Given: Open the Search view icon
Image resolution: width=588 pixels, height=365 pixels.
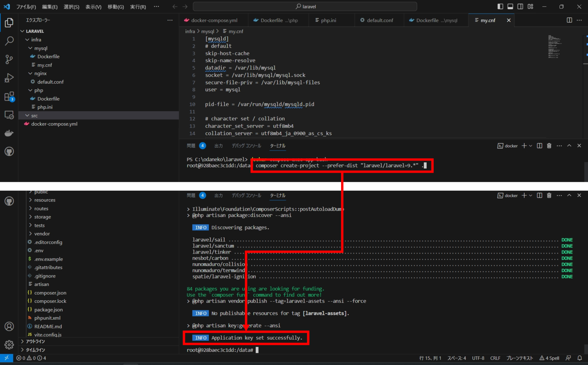Looking at the screenshot, I should pyautogui.click(x=9, y=41).
